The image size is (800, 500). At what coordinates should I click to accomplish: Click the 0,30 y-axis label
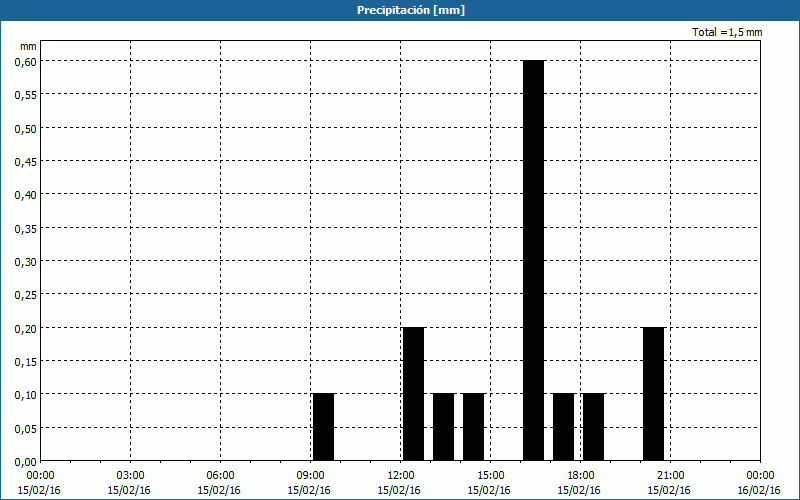point(26,261)
